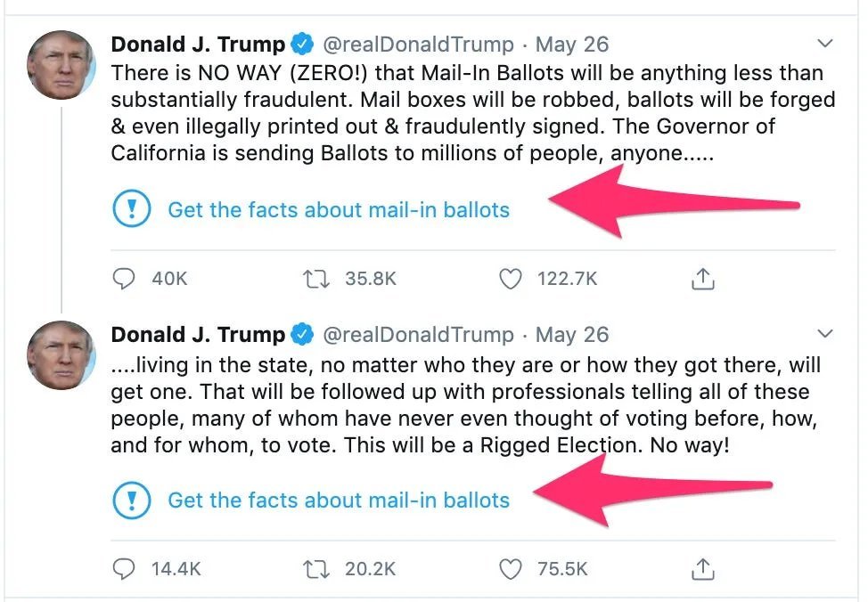Click the May 26 timestamp on first tweet
Viewport: 868px width, 602px height.
point(572,44)
